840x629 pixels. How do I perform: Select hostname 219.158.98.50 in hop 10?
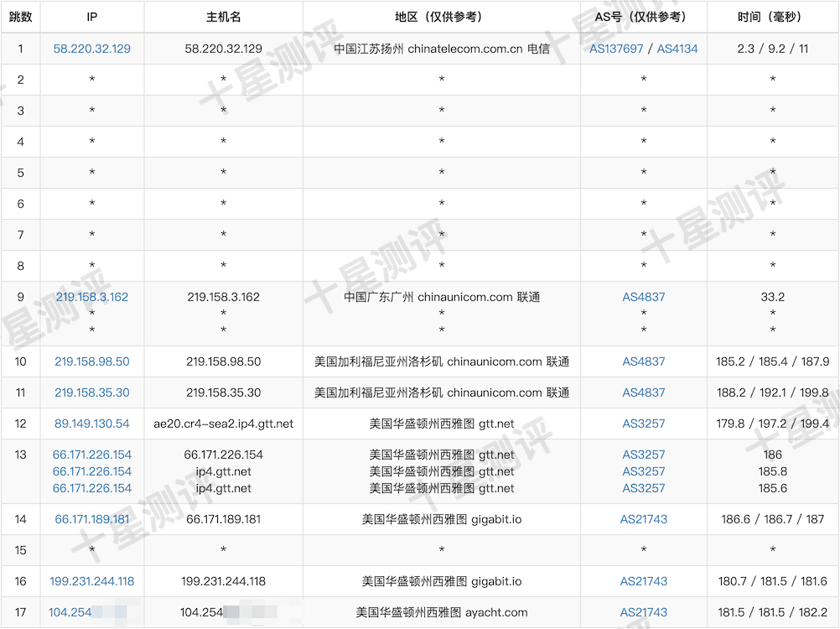click(223, 361)
